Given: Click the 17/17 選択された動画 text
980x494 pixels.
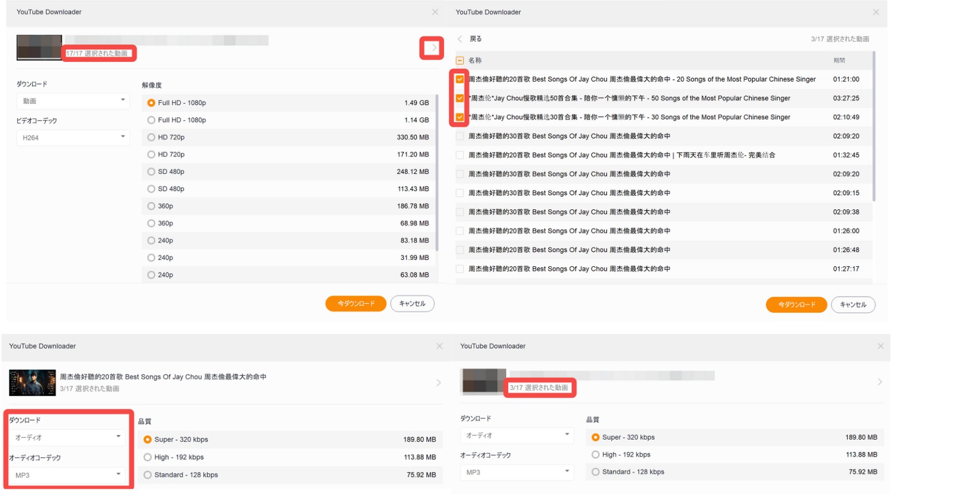Looking at the screenshot, I should tap(97, 53).
